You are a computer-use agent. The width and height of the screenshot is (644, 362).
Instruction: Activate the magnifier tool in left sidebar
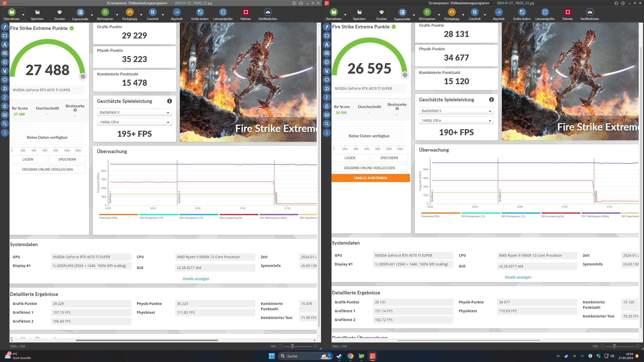point(5,124)
